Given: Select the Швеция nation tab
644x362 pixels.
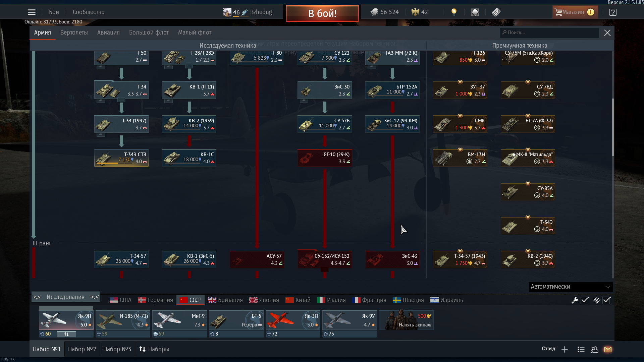Looking at the screenshot, I should pos(409,300).
